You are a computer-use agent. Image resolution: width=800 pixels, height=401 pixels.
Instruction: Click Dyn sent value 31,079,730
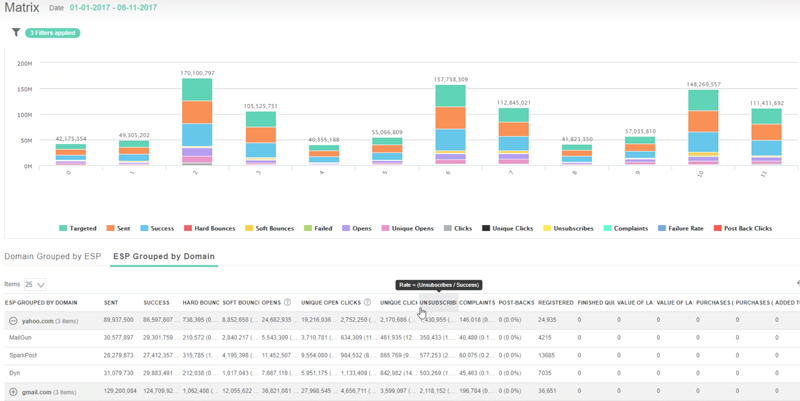[118, 373]
